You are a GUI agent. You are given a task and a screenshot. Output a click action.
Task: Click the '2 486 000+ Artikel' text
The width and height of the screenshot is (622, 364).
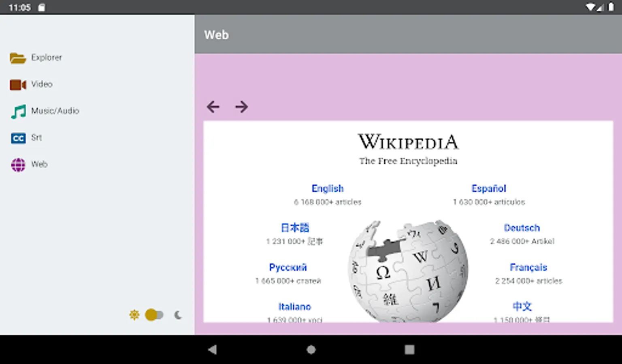pos(522,241)
